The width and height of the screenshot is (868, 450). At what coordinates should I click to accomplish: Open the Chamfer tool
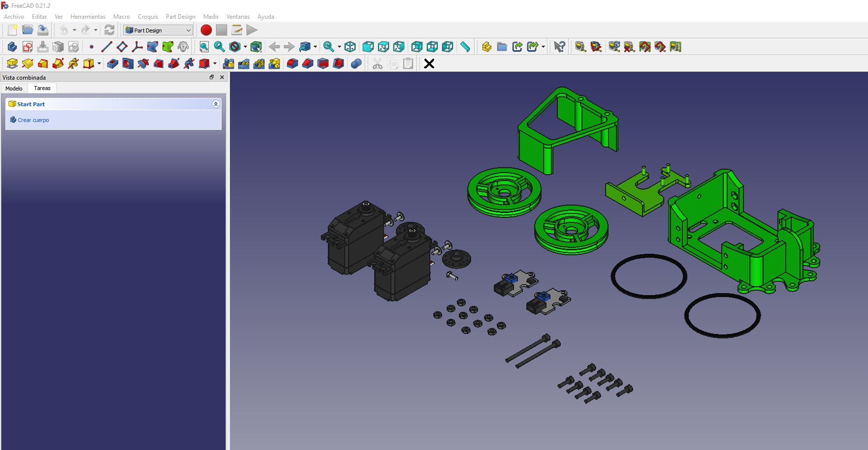307,63
